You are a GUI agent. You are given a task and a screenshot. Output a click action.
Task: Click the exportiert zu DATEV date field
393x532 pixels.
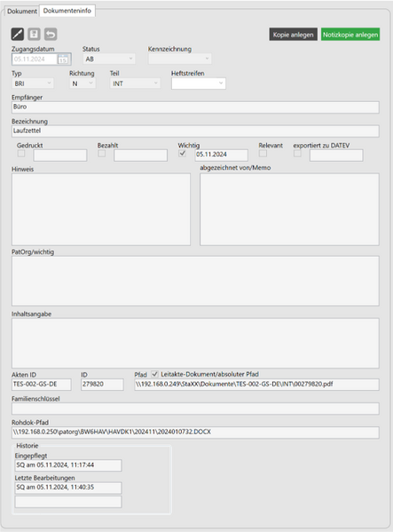336,155
